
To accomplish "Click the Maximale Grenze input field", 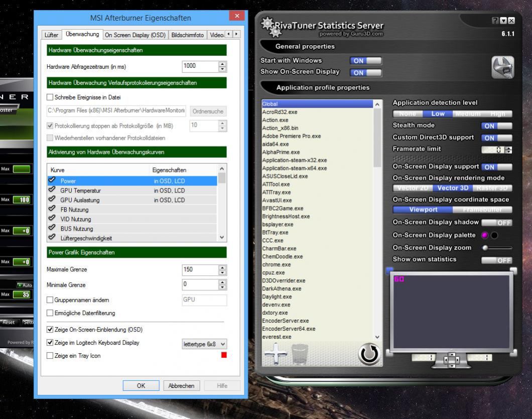I will (200, 270).
